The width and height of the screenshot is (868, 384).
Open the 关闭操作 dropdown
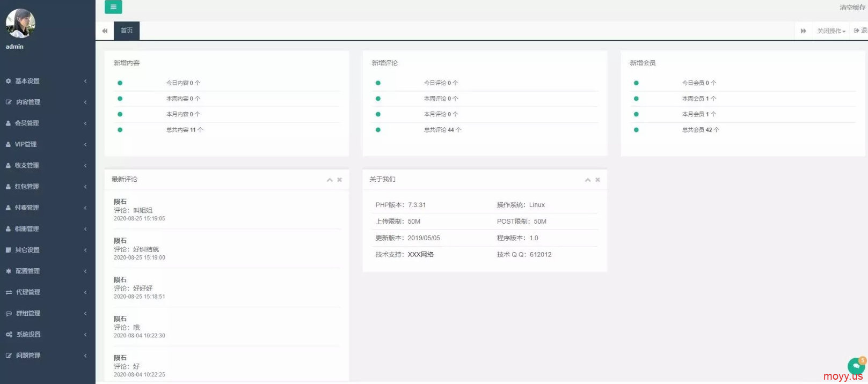point(831,31)
